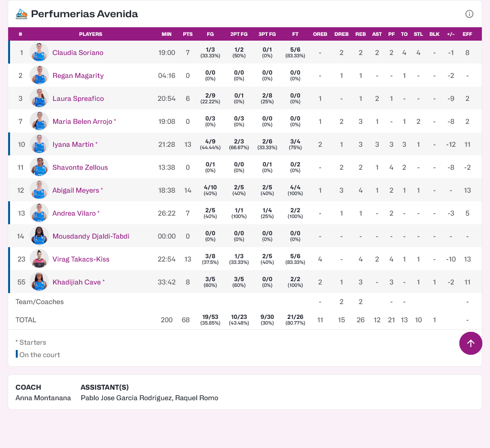Click Andrea Vilaro's avatar photo
490x448 pixels.
click(x=39, y=213)
